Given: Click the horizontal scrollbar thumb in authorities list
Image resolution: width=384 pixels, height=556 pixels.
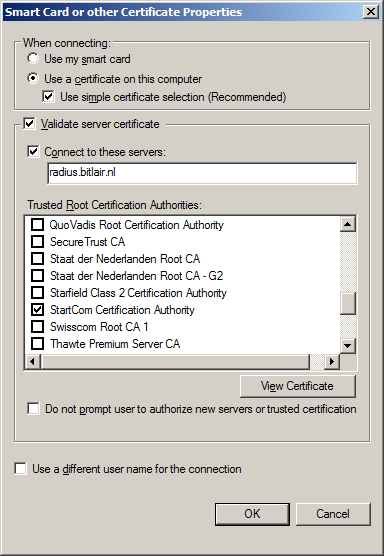Looking at the screenshot, I should point(175,361).
